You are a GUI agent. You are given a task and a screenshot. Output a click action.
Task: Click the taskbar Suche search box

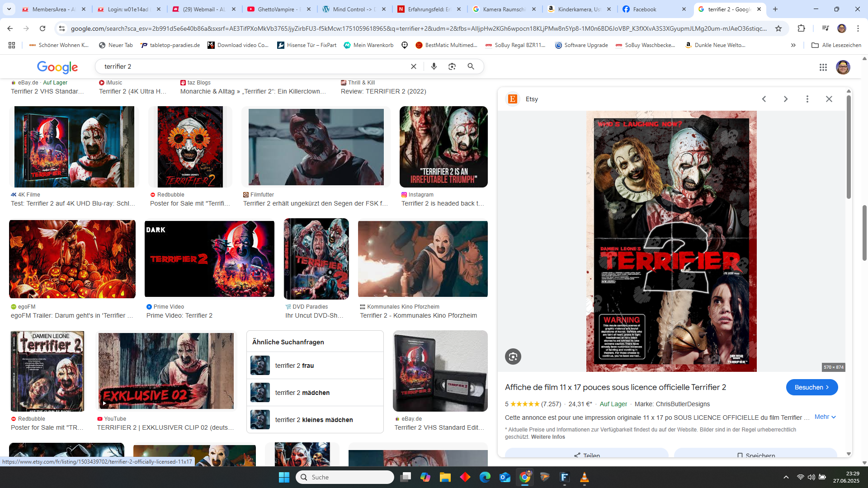pos(345,477)
